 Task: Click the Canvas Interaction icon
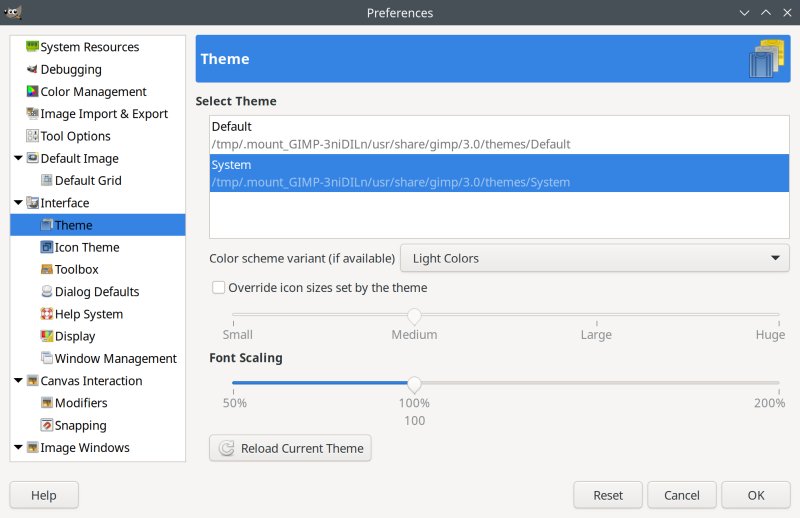(32, 380)
